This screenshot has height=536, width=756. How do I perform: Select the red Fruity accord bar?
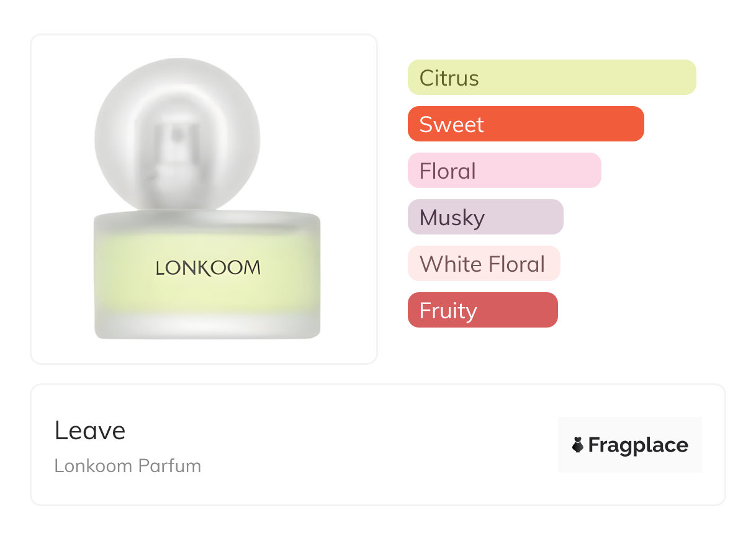482,310
